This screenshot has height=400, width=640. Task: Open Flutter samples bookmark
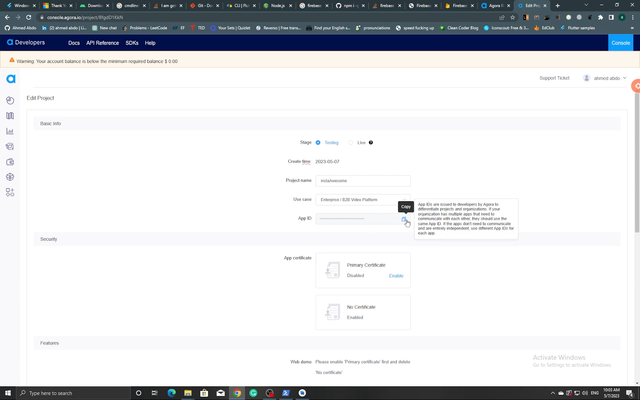[578, 28]
